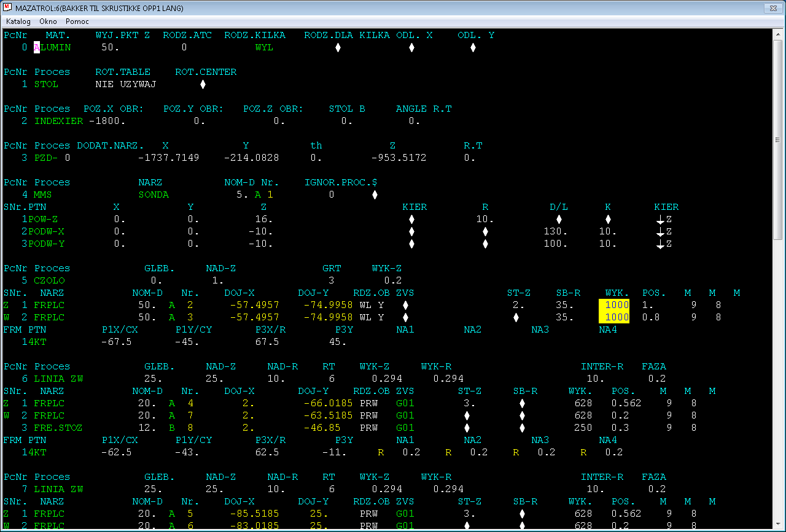Click the MAZATROL app icon in title bar
Viewport: 786px width, 532px height.
click(x=9, y=8)
